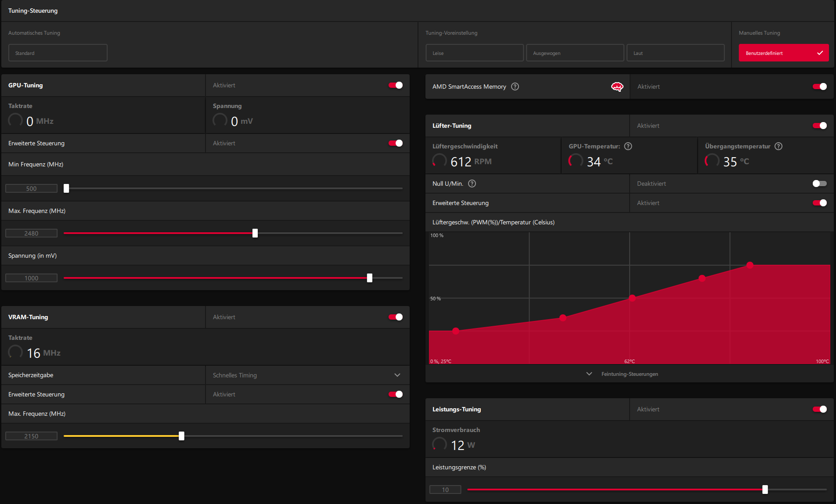Select fan curve point at 62°C
The width and height of the screenshot is (836, 504).
click(x=632, y=298)
